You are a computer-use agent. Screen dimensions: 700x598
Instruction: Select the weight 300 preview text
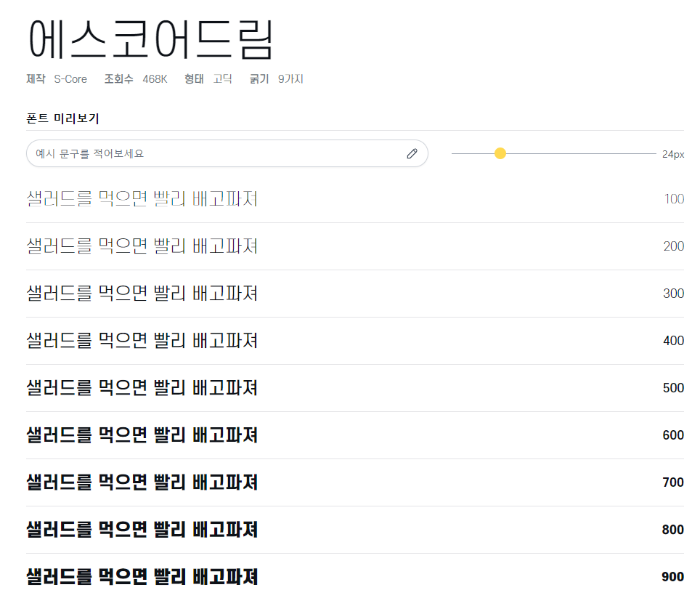(x=142, y=294)
